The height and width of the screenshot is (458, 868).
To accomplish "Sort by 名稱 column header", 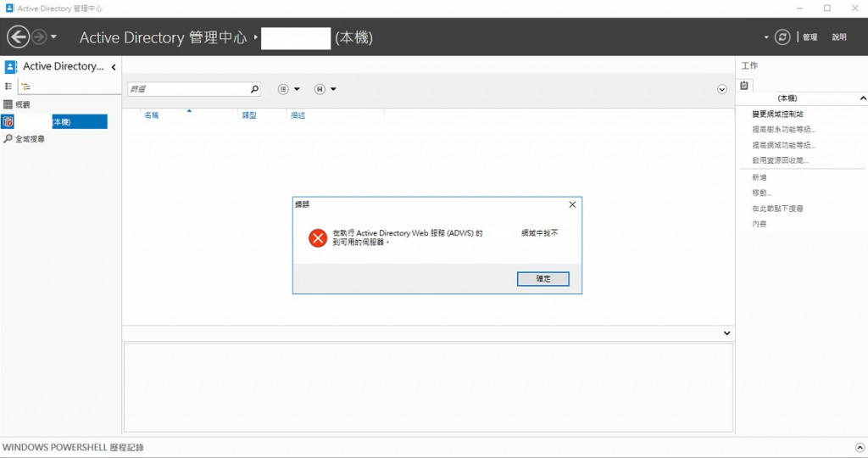I will click(152, 115).
